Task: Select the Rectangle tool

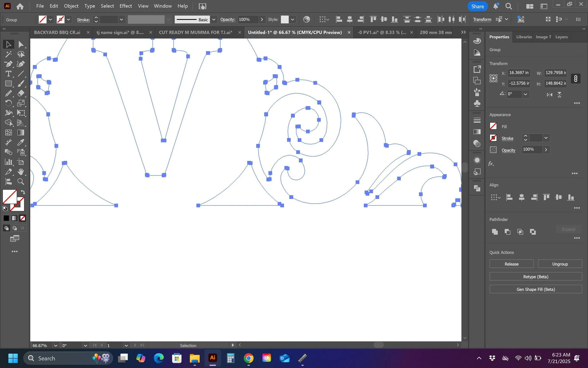Action: click(8, 84)
